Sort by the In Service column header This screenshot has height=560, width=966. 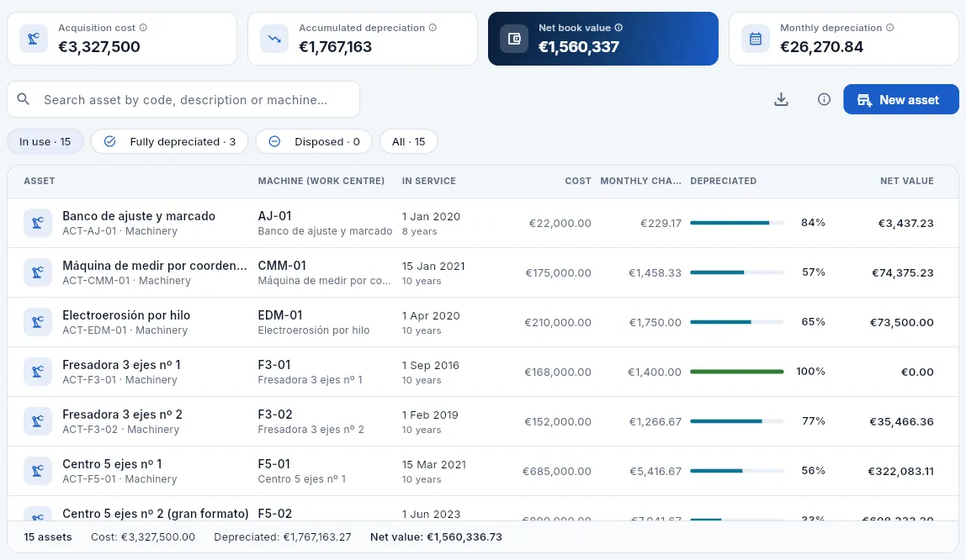pos(429,181)
